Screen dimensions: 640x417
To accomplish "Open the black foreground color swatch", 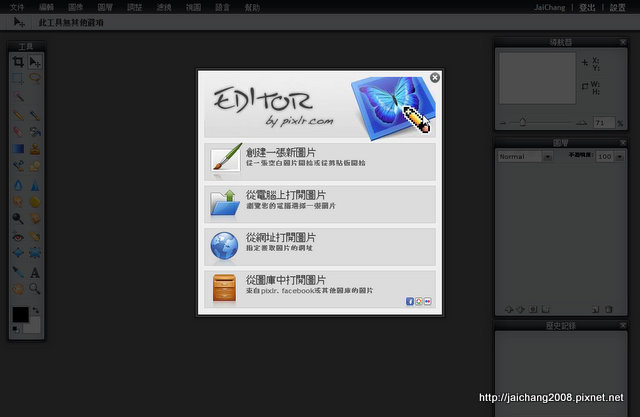I will point(20,315).
